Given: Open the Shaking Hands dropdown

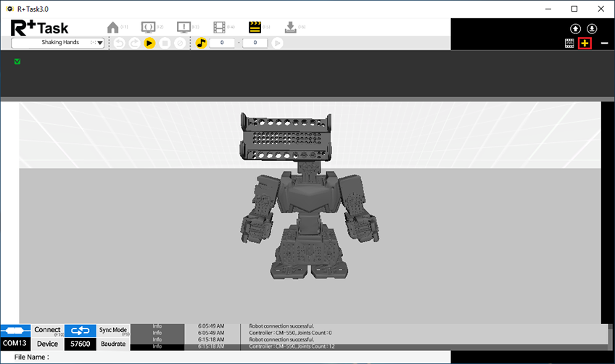Looking at the screenshot, I should (x=100, y=44).
